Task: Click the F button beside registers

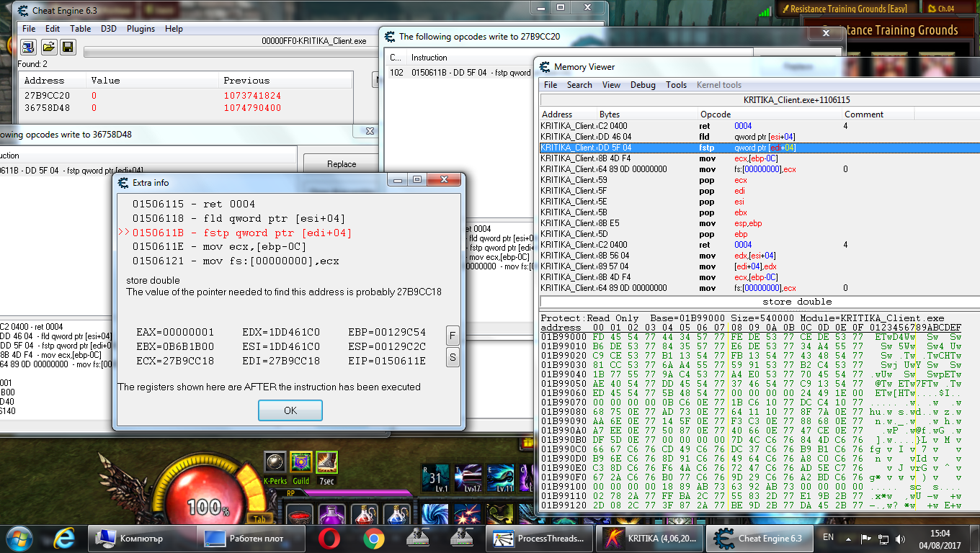Action: 453,335
